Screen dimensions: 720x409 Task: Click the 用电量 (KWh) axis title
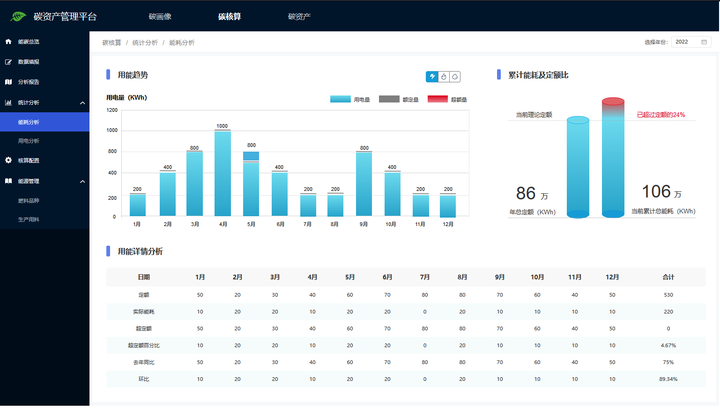pos(127,98)
